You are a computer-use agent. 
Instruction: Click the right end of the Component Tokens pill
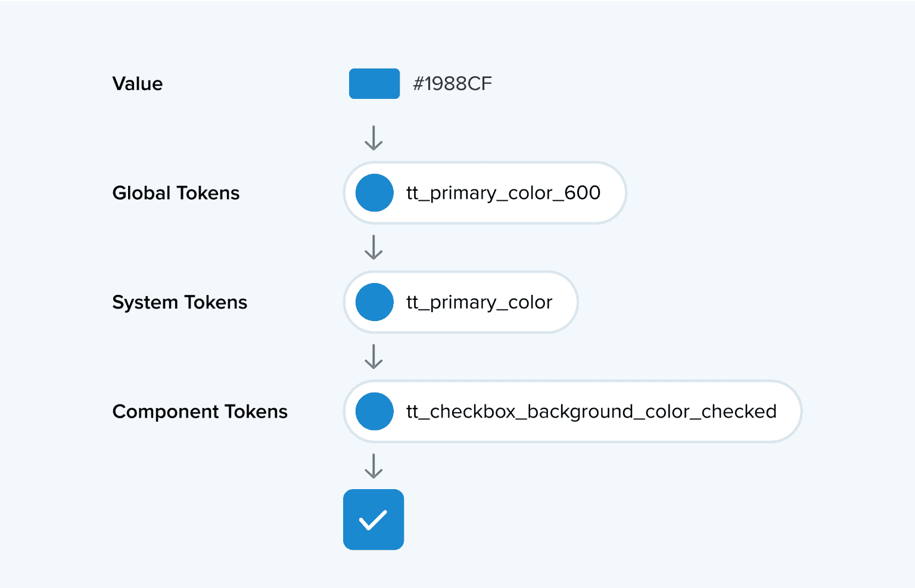click(789, 412)
